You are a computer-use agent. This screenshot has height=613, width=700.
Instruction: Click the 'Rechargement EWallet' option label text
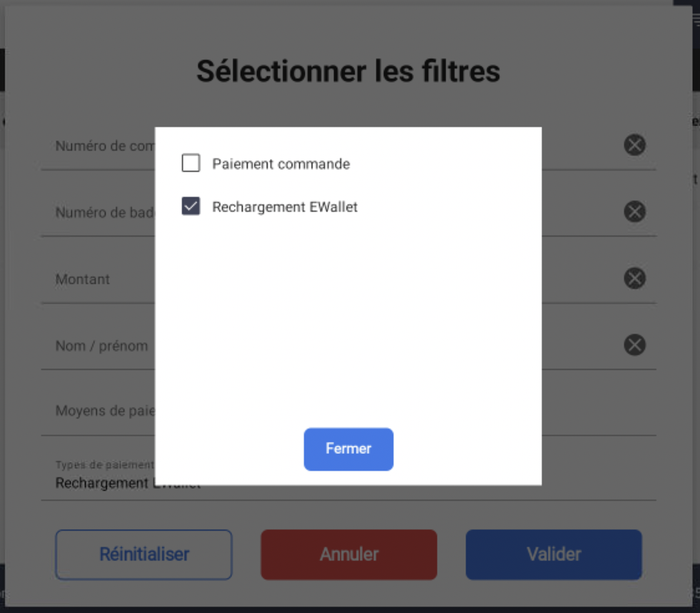point(285,207)
